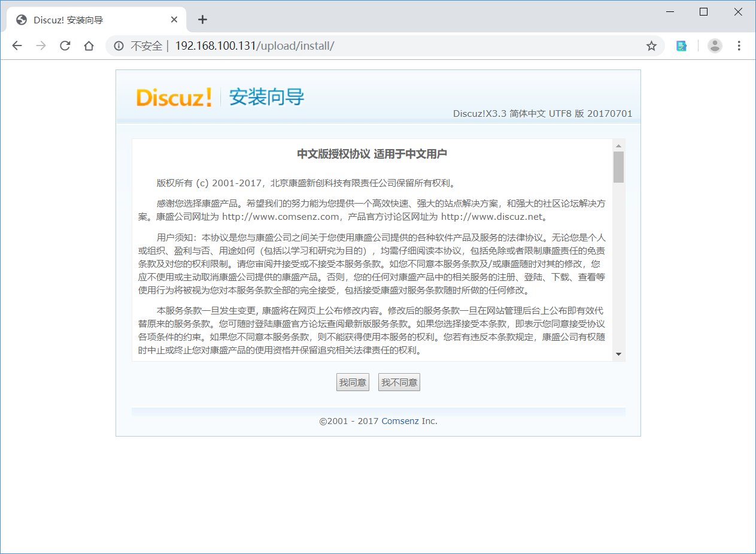The height and width of the screenshot is (554, 756).
Task: Select the Discuz! 安装向导 tab
Action: [90, 19]
